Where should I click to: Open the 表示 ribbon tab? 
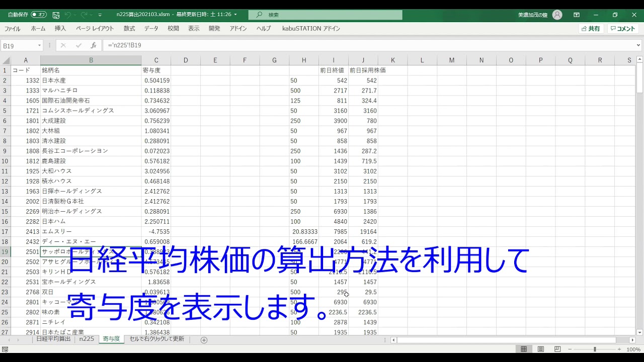(194, 29)
